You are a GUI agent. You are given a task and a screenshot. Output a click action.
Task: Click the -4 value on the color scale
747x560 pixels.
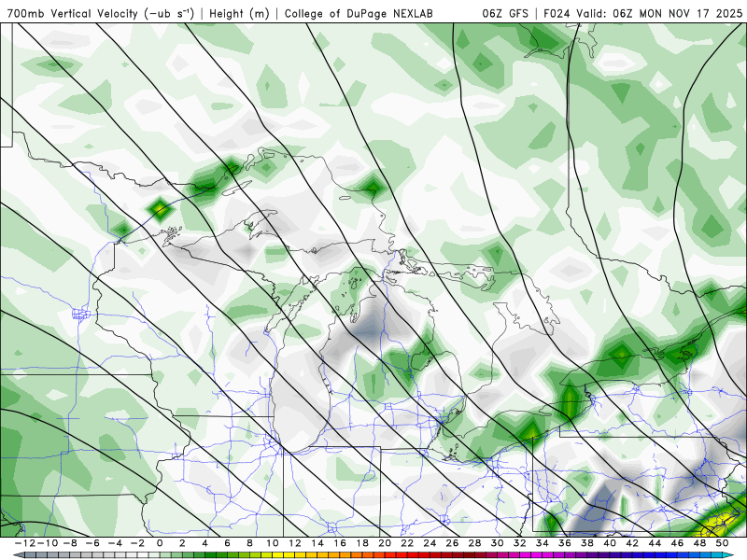(115, 543)
